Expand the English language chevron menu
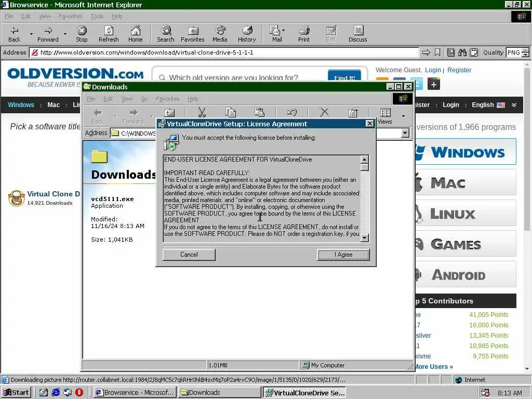This screenshot has width=532, height=399. pos(514,105)
